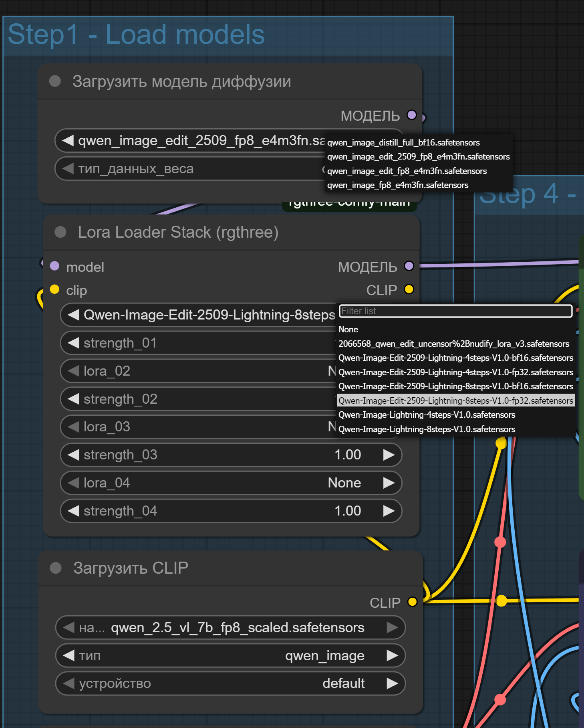Open the устройство default dropdown

(x=230, y=684)
